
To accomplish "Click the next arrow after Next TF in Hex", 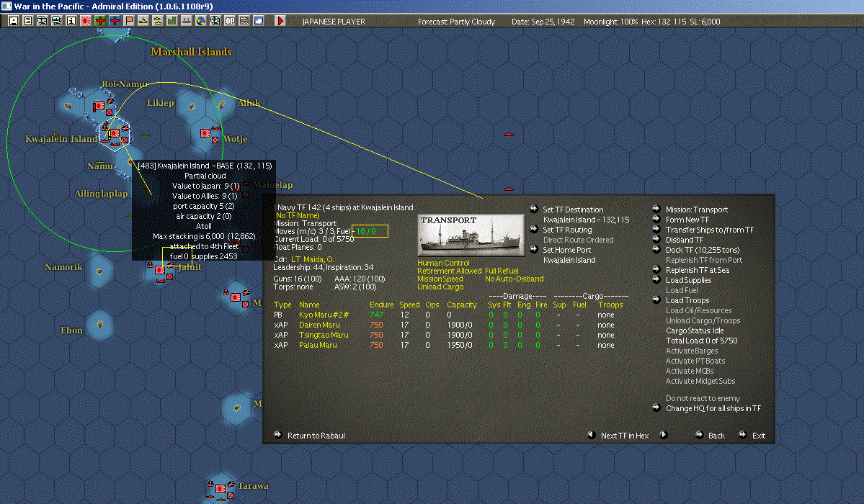I will [x=664, y=435].
